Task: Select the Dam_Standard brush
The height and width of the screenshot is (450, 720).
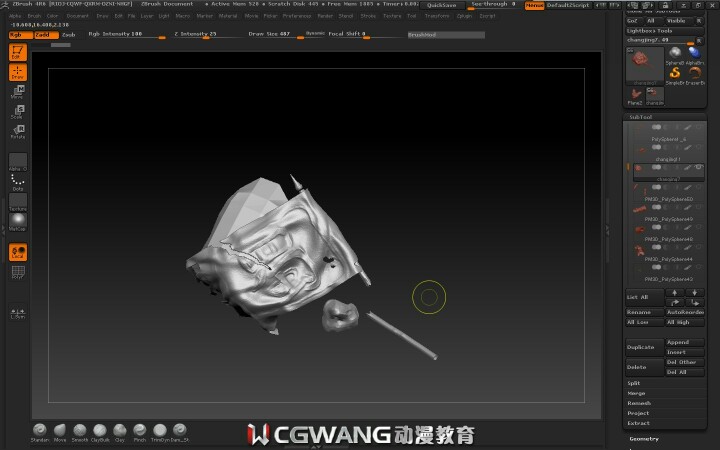Action: pos(180,433)
